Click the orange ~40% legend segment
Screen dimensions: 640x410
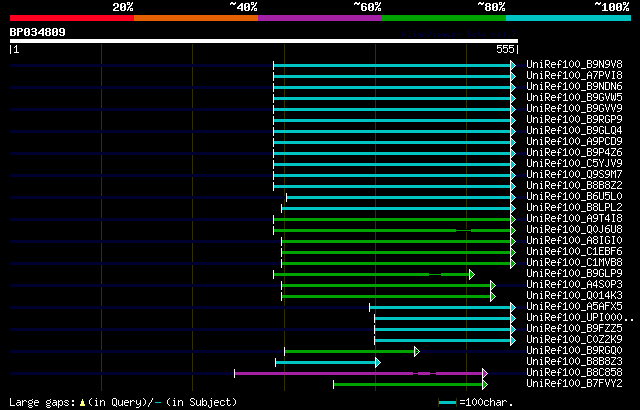point(196,18)
